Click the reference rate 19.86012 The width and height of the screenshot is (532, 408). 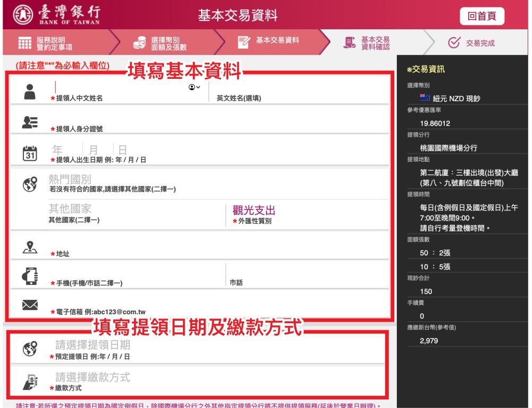tap(435, 124)
